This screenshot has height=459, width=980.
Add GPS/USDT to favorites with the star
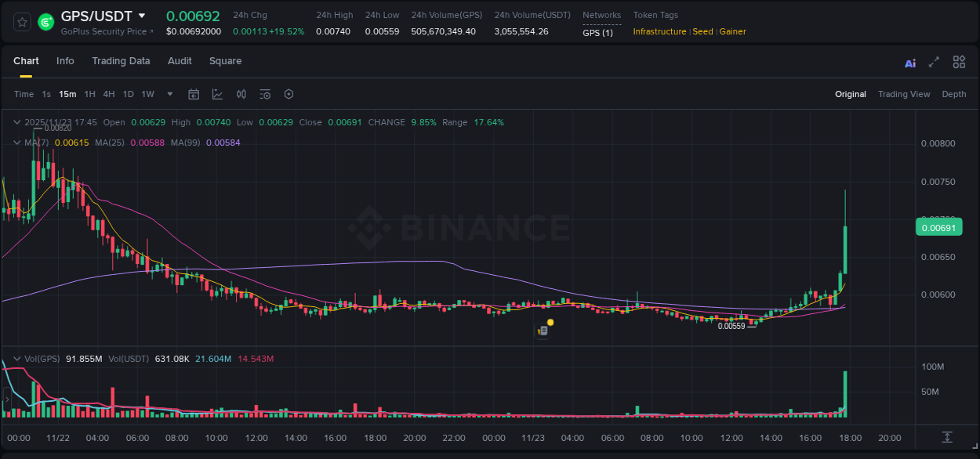point(21,22)
